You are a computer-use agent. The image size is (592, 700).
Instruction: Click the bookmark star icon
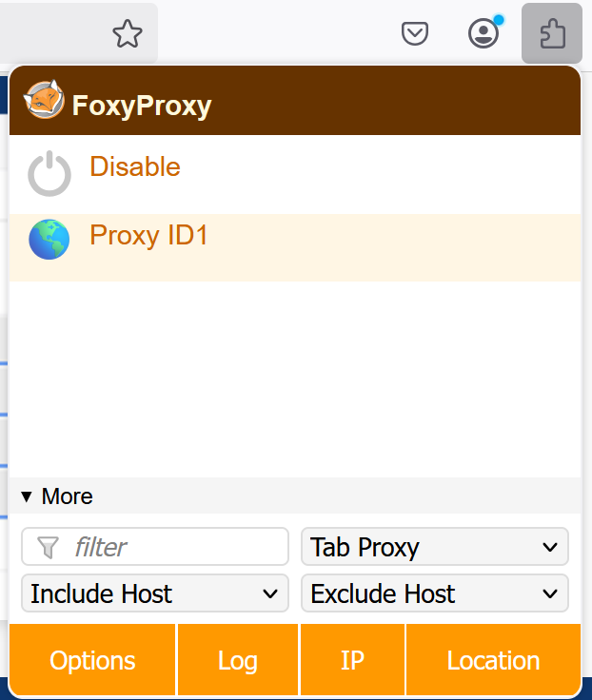point(127,35)
